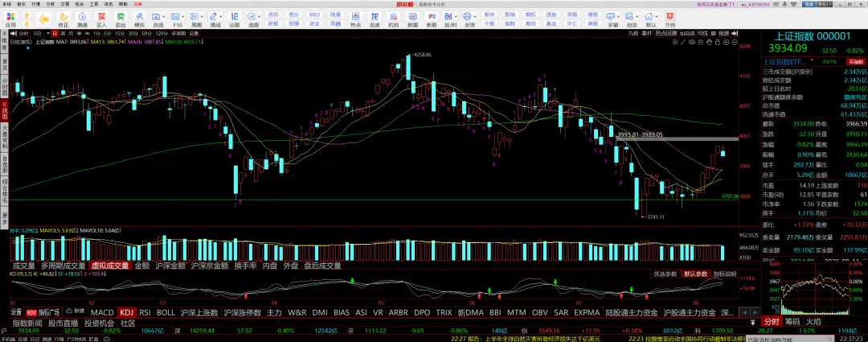
Task: Select the 金额 volume indicator tab
Action: (142, 266)
